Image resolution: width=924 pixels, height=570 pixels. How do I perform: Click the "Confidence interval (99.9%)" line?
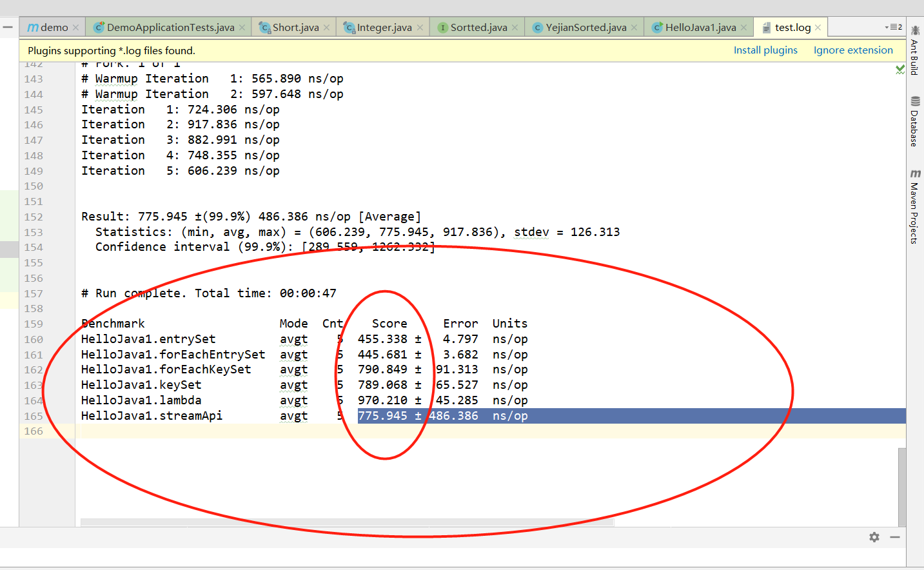coord(265,247)
